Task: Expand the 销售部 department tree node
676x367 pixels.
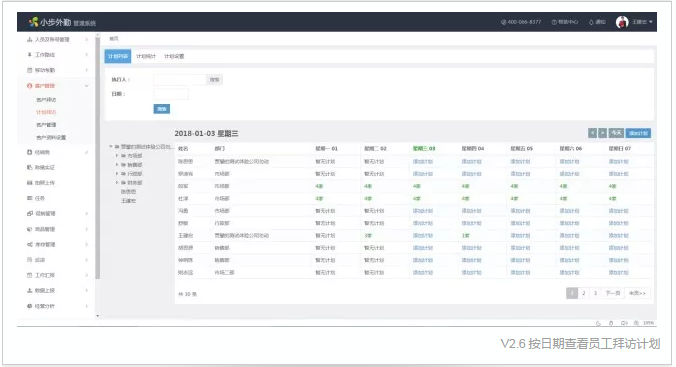Action: pyautogui.click(x=117, y=164)
